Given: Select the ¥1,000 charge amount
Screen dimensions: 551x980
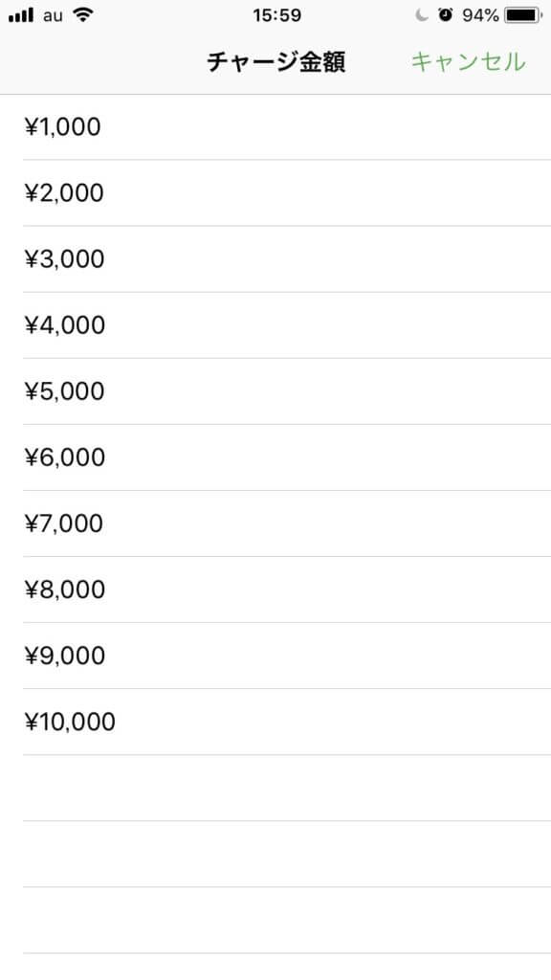Looking at the screenshot, I should pos(275,127).
